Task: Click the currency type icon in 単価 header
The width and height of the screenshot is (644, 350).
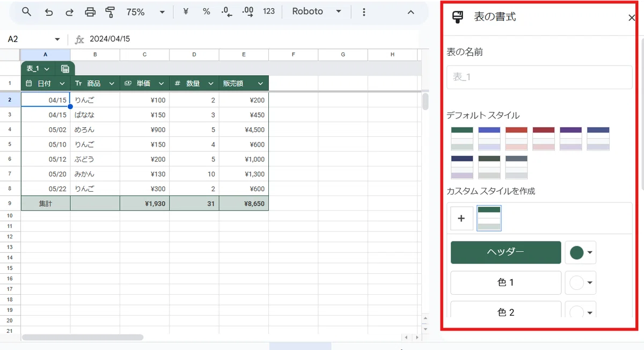Action: point(128,84)
